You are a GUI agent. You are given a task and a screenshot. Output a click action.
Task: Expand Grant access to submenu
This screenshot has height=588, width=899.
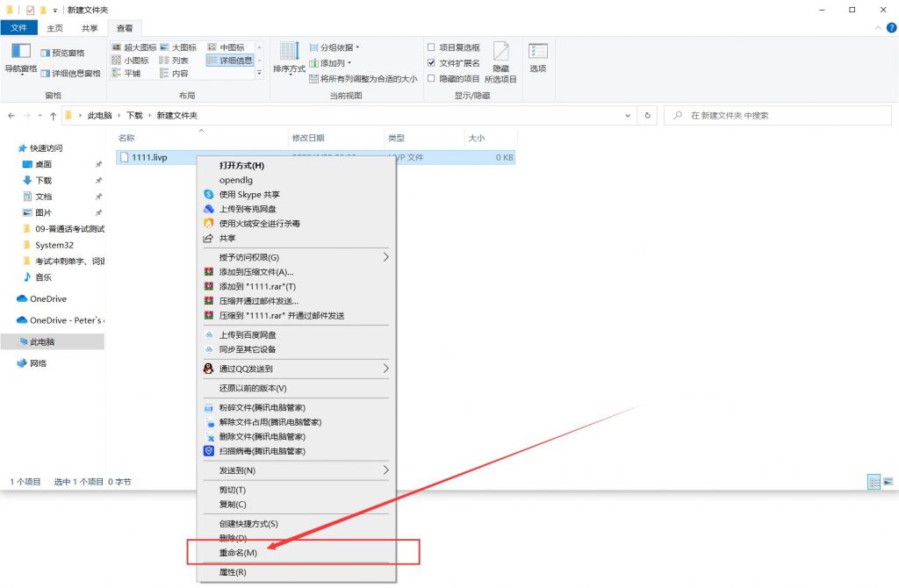tap(296, 257)
